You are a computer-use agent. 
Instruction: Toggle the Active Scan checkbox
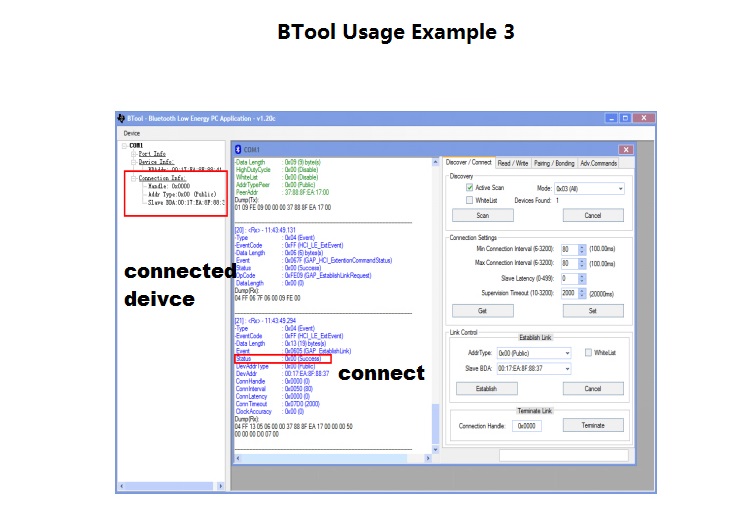pyautogui.click(x=469, y=187)
